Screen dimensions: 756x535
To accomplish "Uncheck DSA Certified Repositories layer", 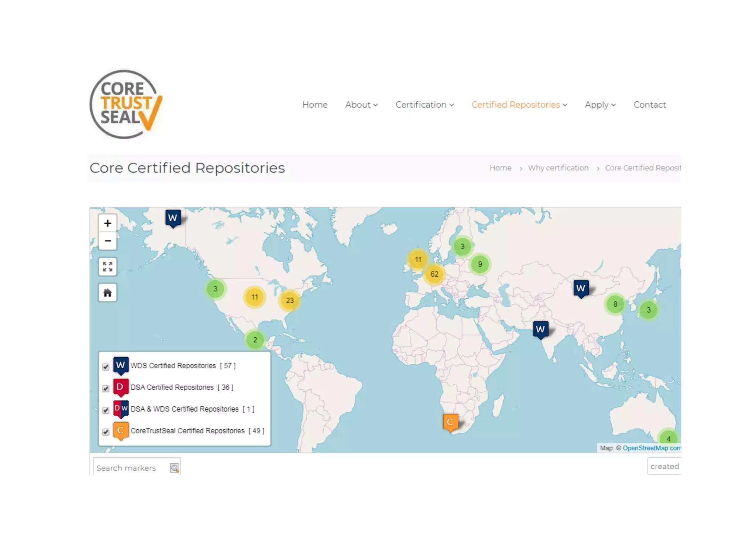I will [x=106, y=388].
